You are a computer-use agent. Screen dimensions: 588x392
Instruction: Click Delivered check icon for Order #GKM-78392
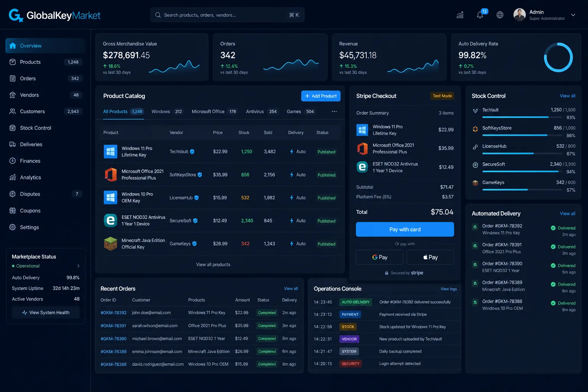pyautogui.click(x=553, y=228)
